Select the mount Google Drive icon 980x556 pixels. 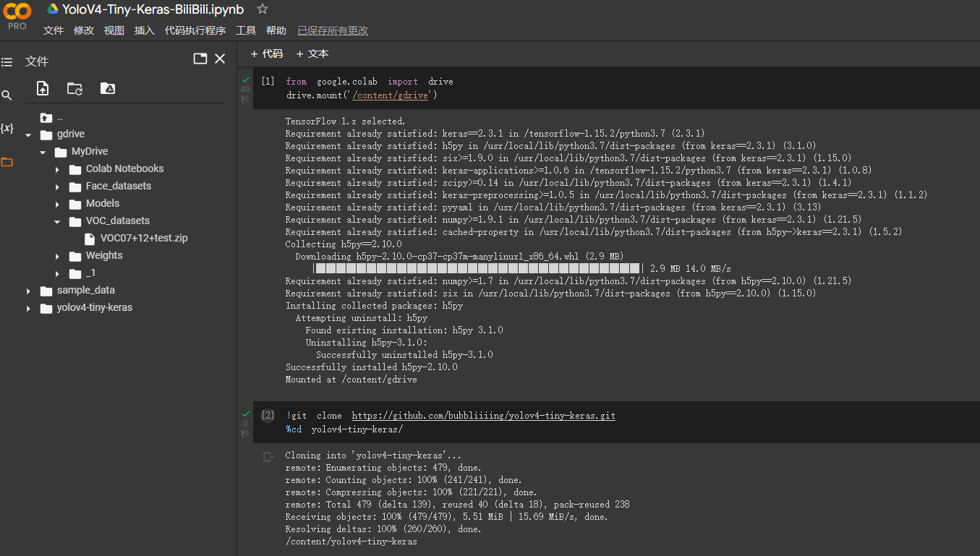click(x=107, y=87)
